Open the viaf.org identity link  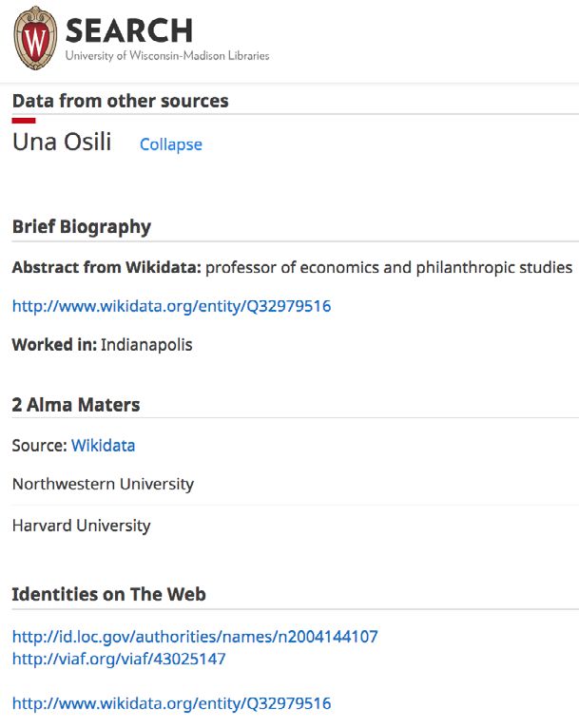pyautogui.click(x=119, y=659)
